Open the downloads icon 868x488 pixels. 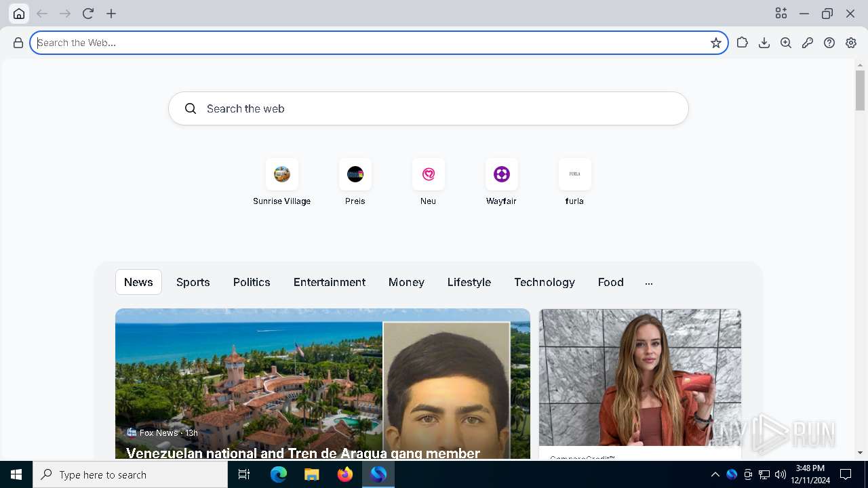point(764,43)
